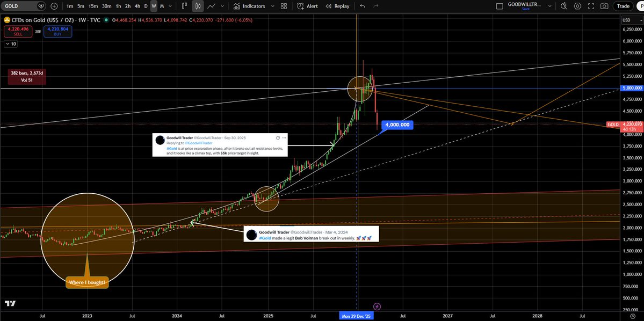Expand the layout name dropdown chevron

[549, 6]
